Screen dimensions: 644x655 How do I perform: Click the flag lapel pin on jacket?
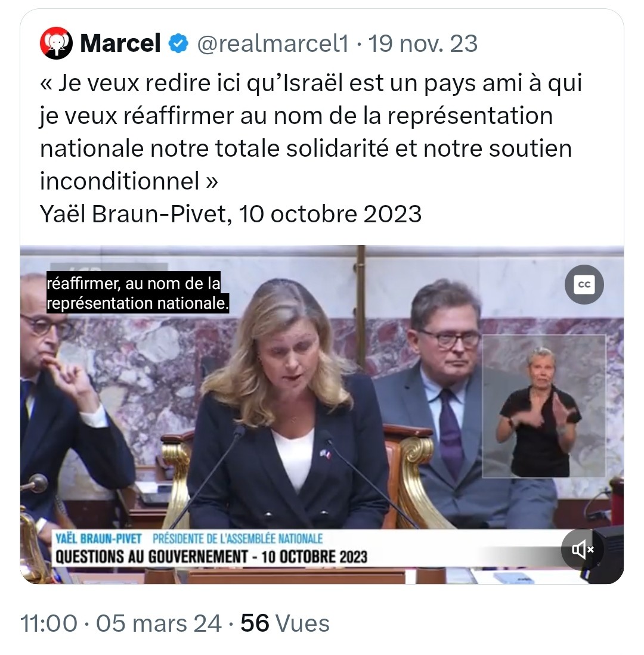(x=325, y=454)
